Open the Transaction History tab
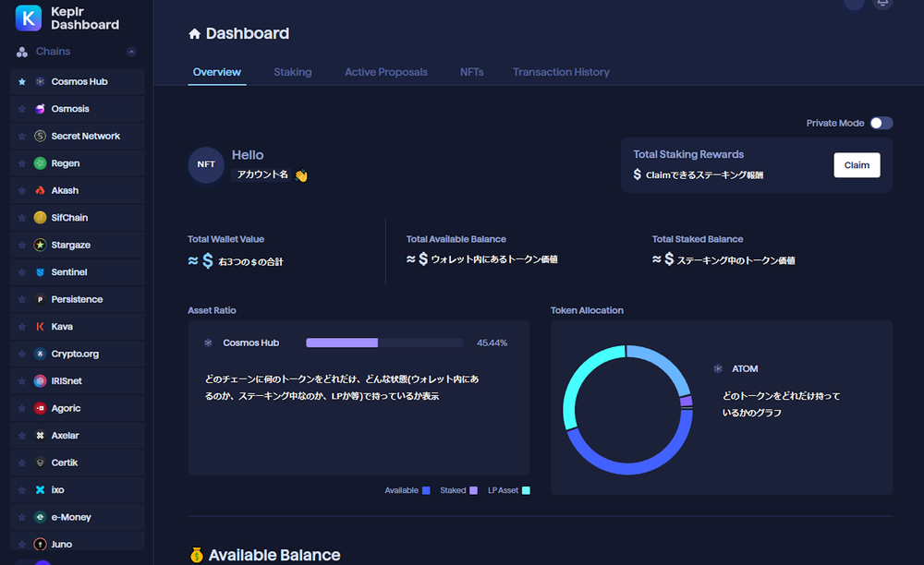Viewport: 924px width, 565px height. tap(561, 72)
